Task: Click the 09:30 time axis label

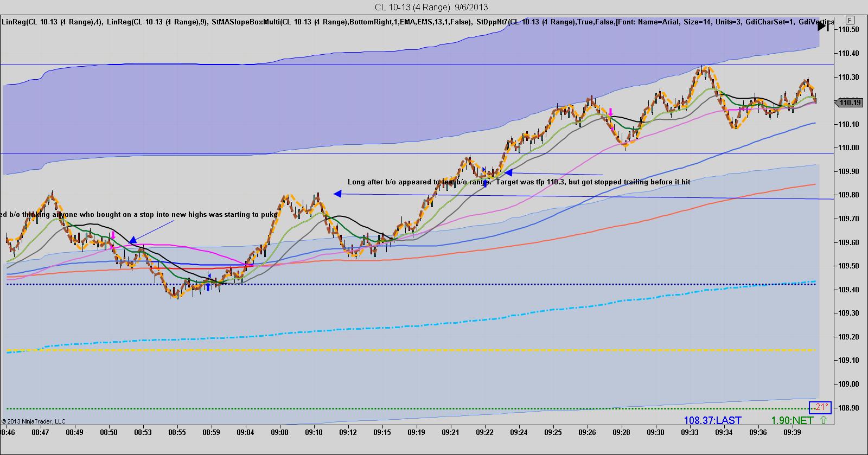Action: [x=655, y=433]
